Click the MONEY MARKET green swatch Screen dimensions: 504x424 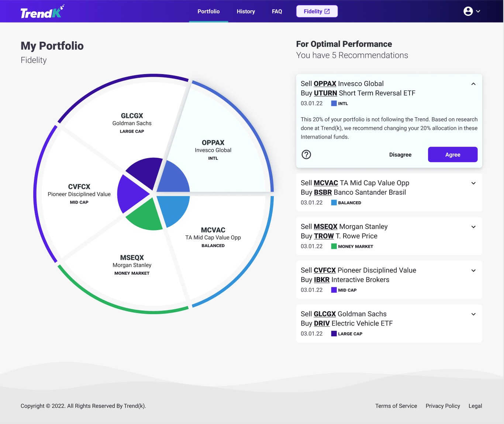334,246
